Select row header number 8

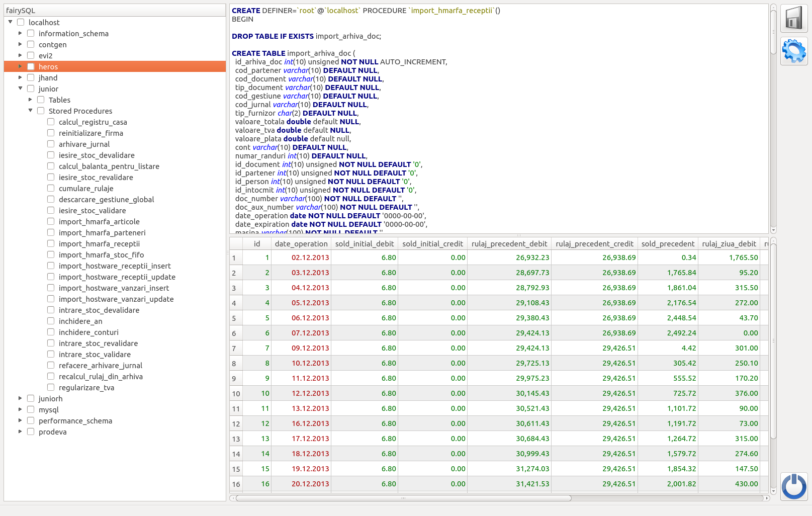(236, 363)
